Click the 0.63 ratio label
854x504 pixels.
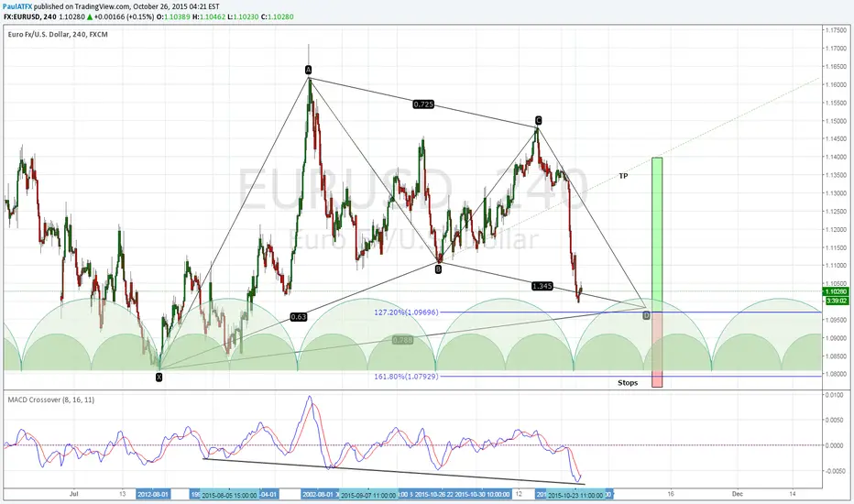(298, 316)
